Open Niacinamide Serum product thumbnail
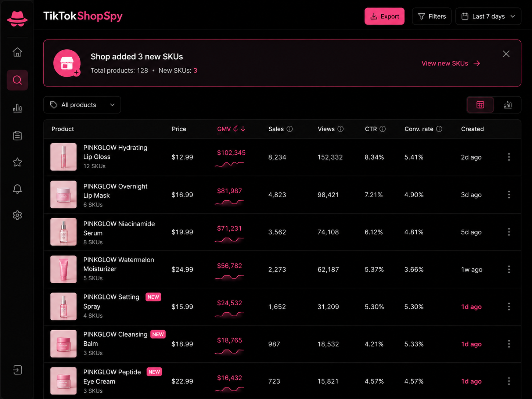This screenshot has width=532, height=399. pos(64,232)
